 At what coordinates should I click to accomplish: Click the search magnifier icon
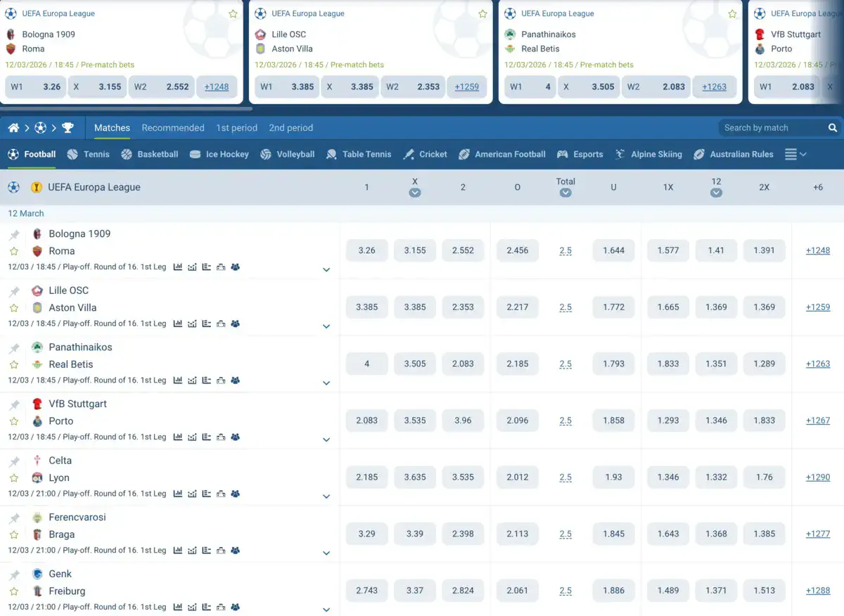833,128
